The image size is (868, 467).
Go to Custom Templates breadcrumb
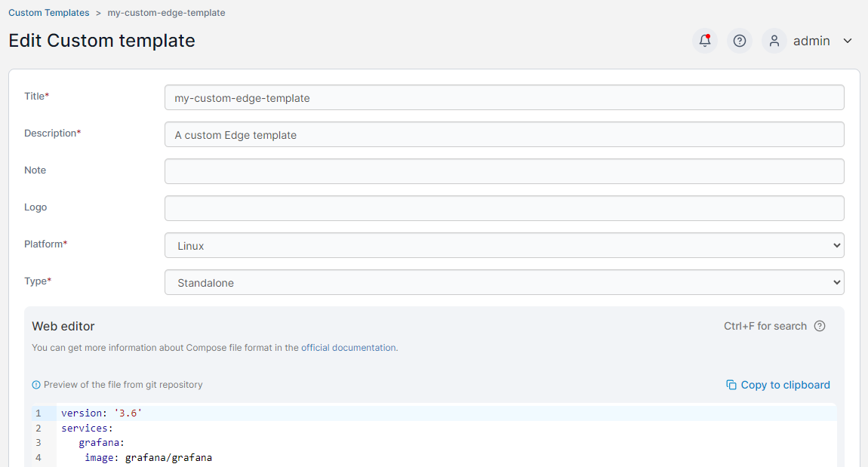pos(48,13)
